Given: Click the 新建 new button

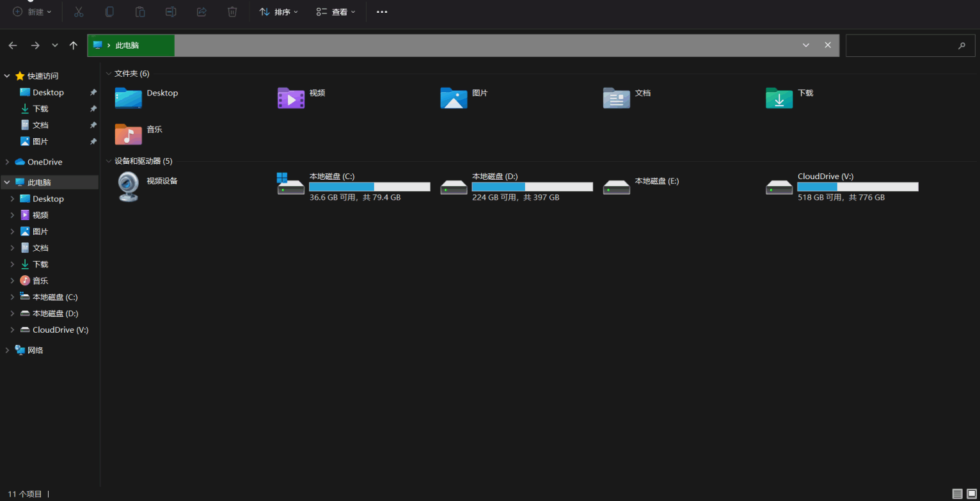Looking at the screenshot, I should [32, 12].
